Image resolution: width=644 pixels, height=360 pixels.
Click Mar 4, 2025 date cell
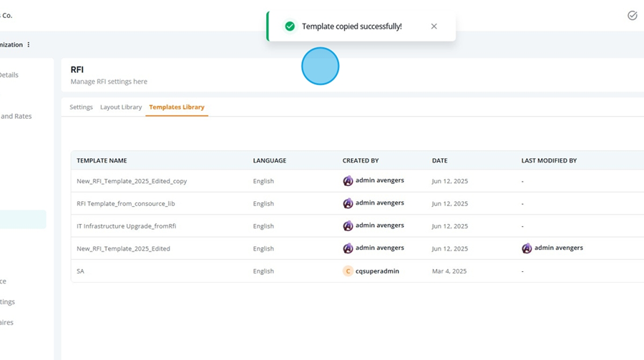pyautogui.click(x=449, y=271)
